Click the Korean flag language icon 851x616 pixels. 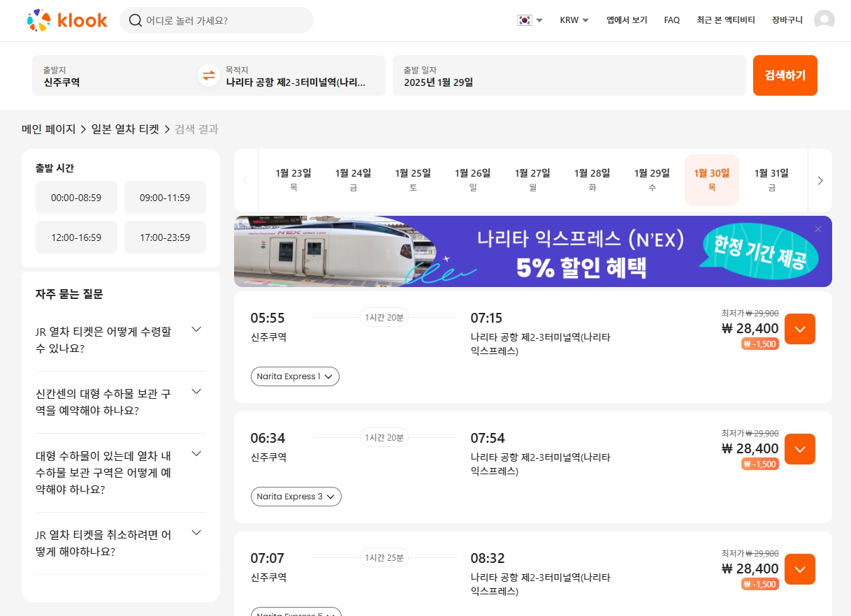tap(524, 20)
